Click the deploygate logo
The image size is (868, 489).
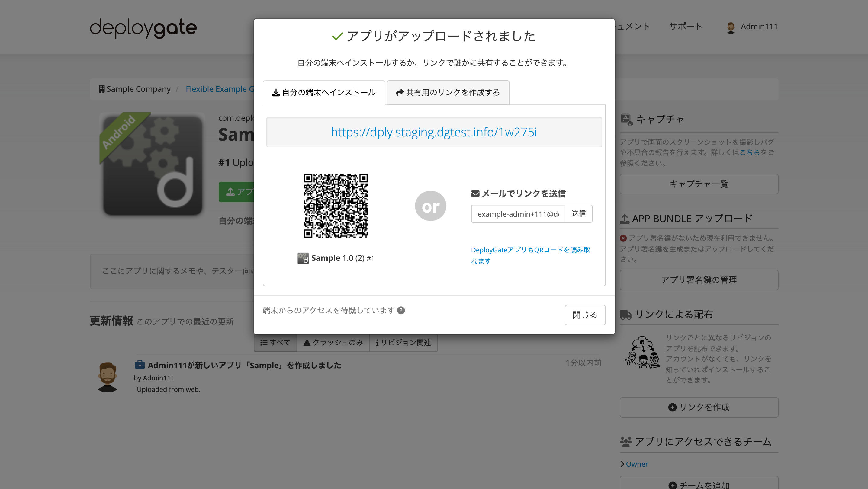click(x=143, y=28)
